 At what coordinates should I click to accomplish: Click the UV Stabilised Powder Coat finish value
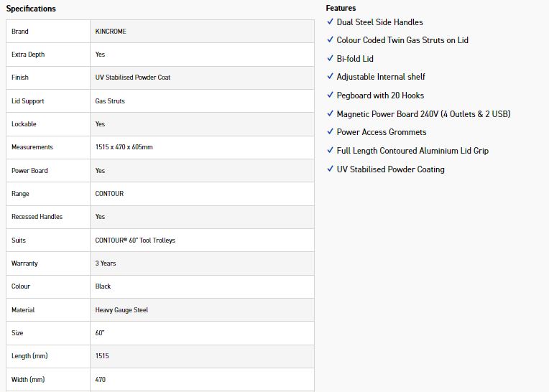(x=133, y=78)
